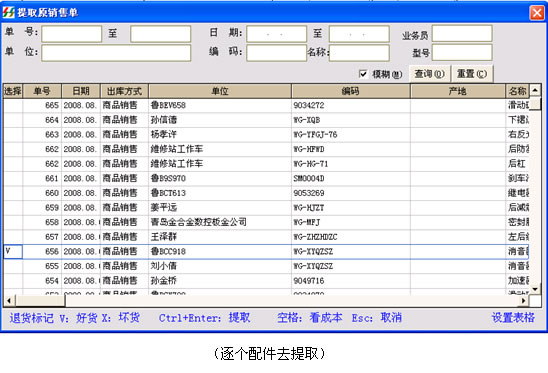This screenshot has height=373, width=548.
Task: Click the 编码 column header
Action: 351,91
